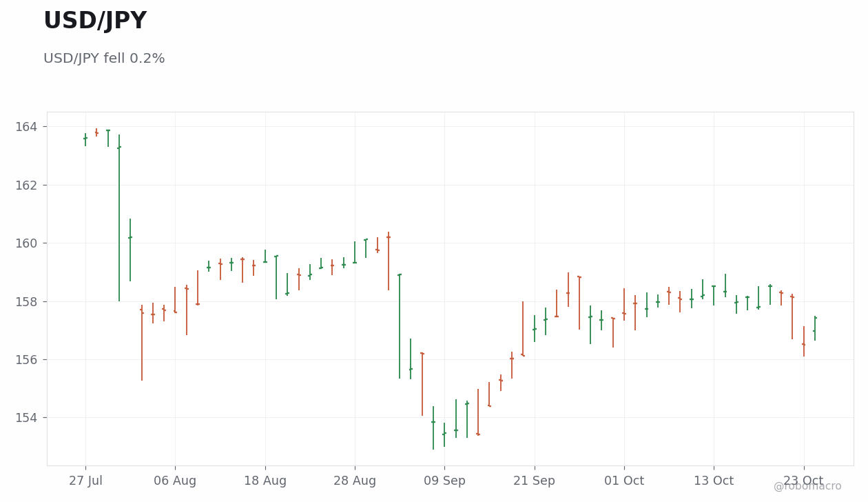Select the 18 Aug x-axis label
This screenshot has width=868, height=502.
point(265,481)
